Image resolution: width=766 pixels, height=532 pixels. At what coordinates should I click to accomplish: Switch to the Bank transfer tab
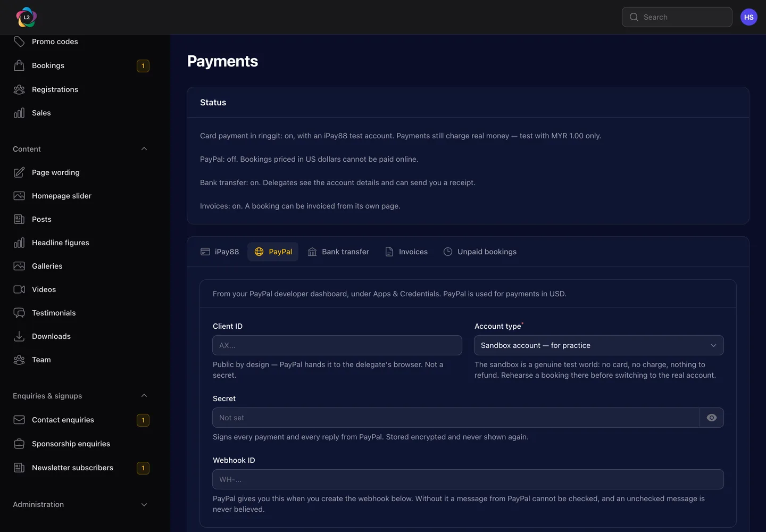[x=338, y=252]
